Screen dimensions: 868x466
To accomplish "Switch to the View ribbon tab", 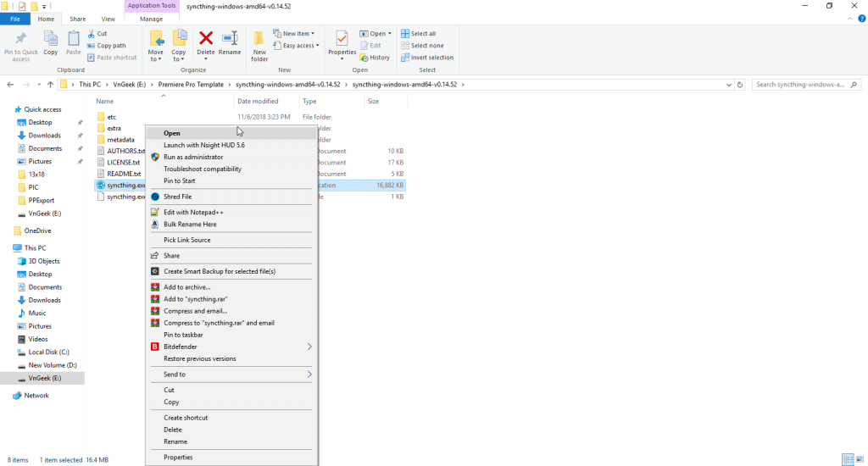I will (x=108, y=19).
